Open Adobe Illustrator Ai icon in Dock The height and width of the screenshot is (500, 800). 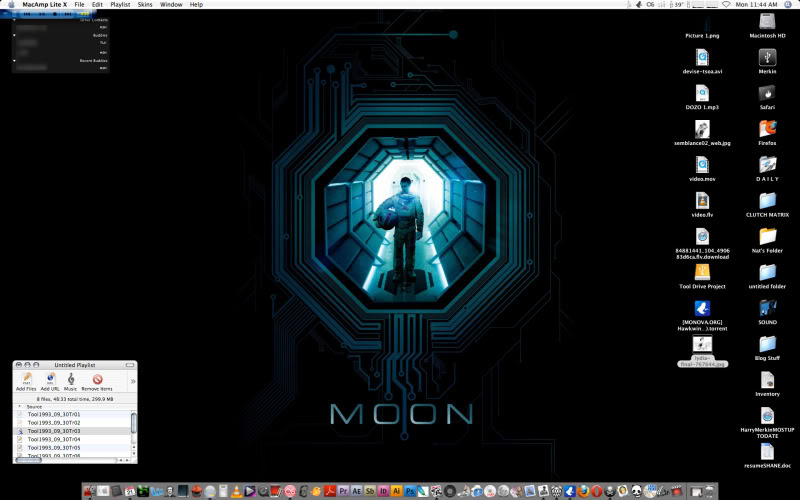tap(396, 491)
